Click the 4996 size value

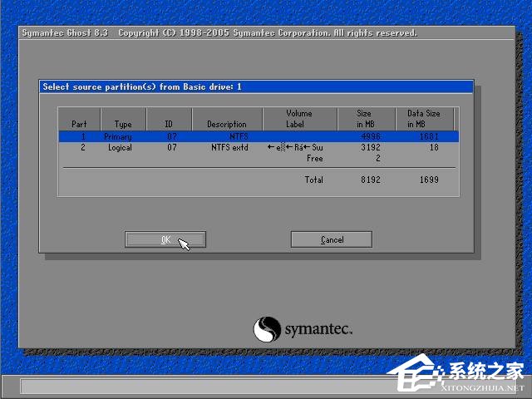[x=371, y=136]
